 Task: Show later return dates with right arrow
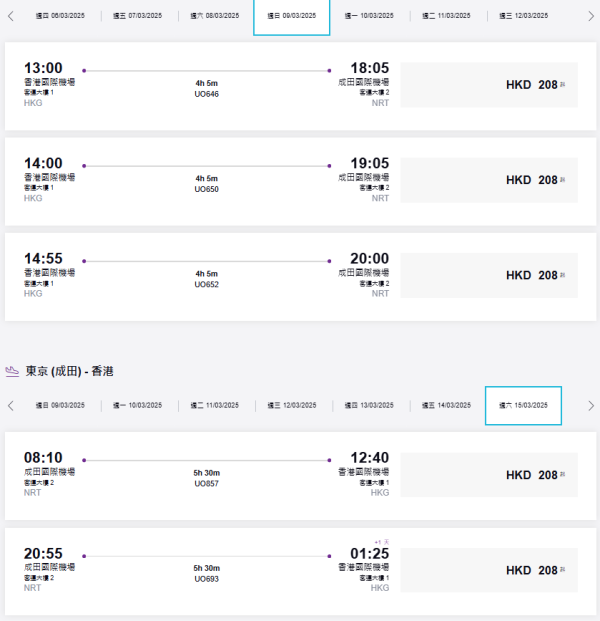590,406
